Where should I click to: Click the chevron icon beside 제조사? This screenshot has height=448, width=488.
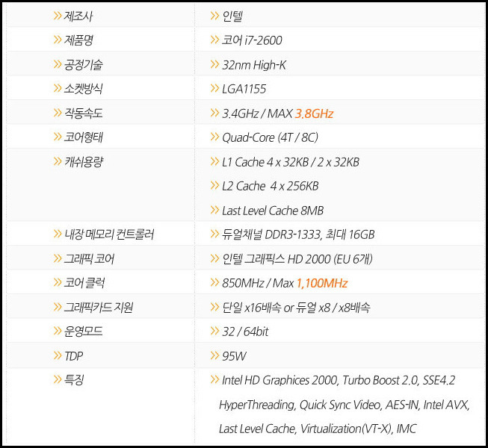point(58,16)
